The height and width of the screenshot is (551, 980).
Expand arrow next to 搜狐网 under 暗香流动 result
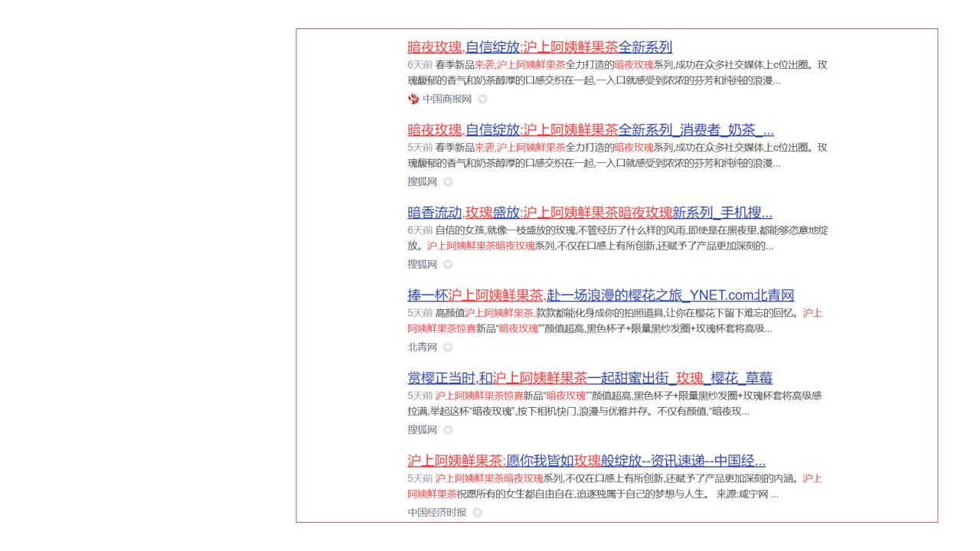point(448,265)
